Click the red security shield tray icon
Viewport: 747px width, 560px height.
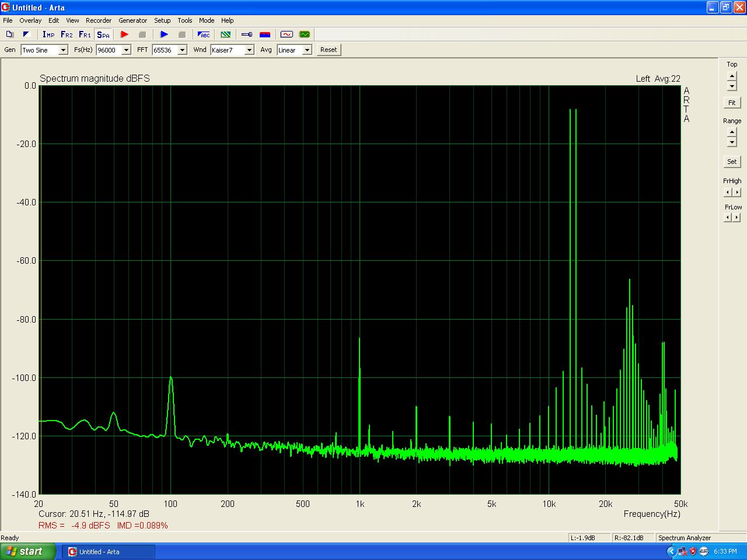(x=693, y=551)
